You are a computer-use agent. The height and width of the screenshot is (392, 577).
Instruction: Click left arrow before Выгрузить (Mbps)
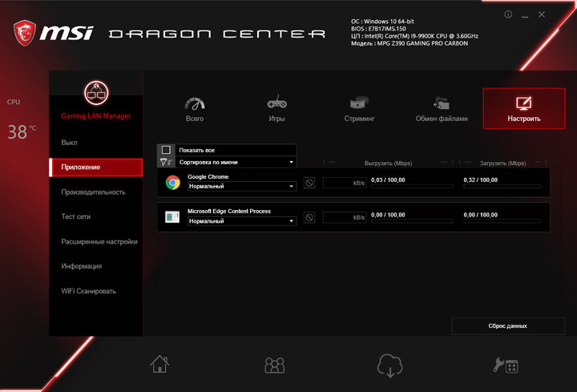coord(329,162)
